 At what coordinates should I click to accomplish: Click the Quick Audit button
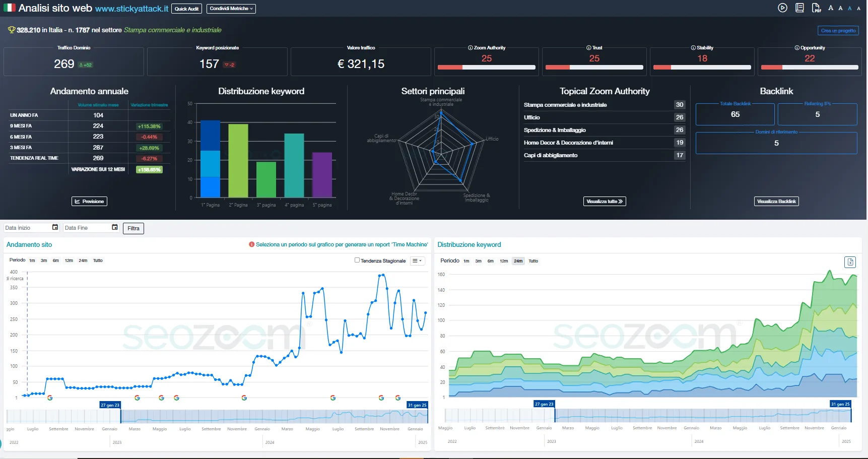tap(186, 9)
